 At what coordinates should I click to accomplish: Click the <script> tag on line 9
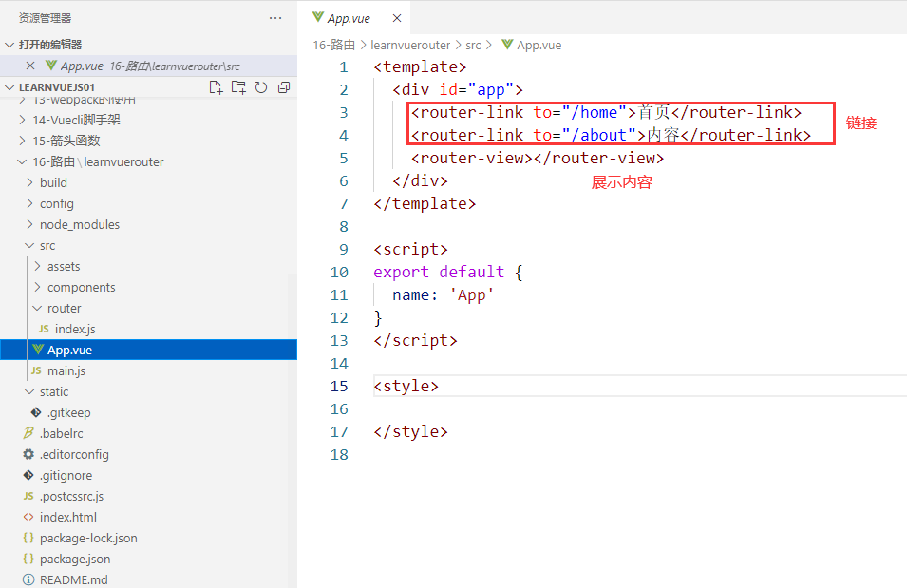pyautogui.click(x=410, y=250)
